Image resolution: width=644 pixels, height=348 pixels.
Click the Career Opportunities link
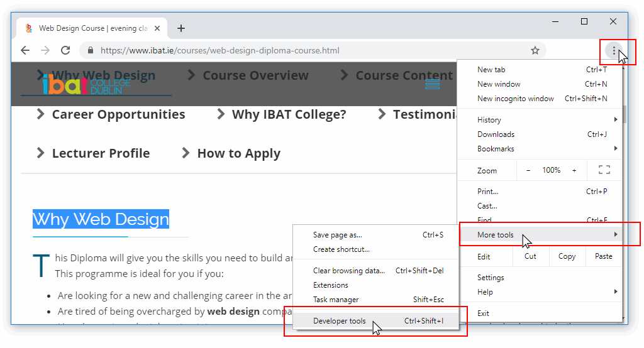[x=118, y=114]
